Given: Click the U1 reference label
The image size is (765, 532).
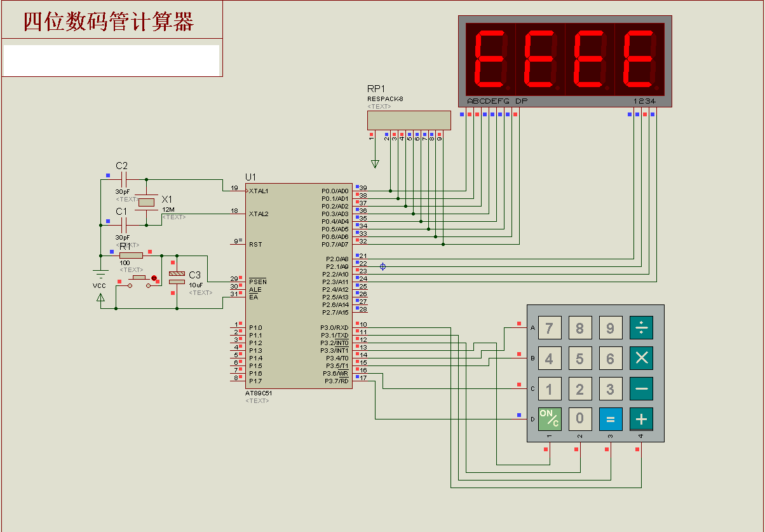Looking at the screenshot, I should [251, 177].
